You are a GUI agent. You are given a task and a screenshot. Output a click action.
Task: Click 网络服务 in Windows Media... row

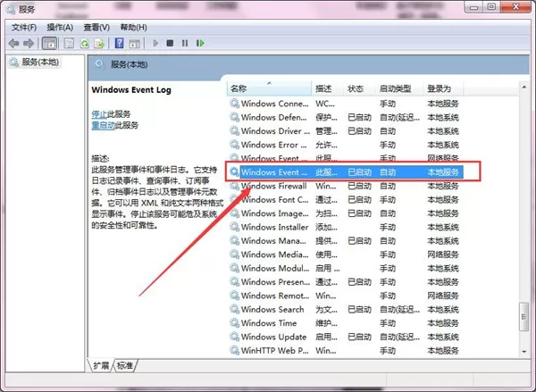[443, 254]
